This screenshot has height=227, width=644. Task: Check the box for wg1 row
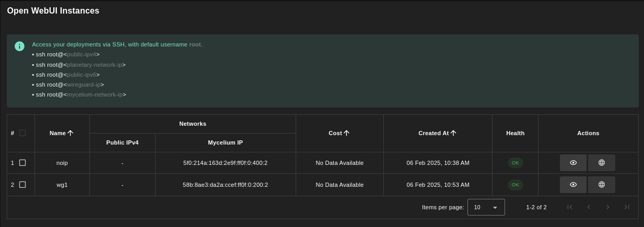pos(22,185)
